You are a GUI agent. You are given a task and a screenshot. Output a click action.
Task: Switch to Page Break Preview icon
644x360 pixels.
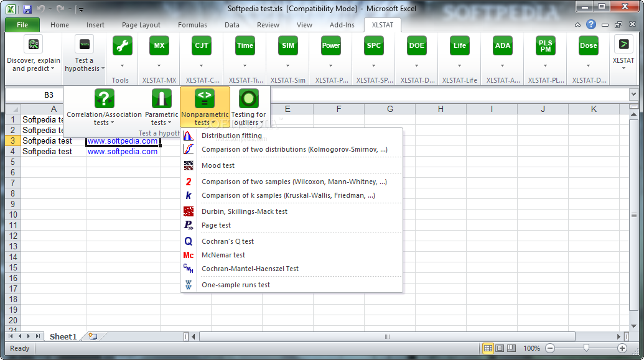pos(511,349)
